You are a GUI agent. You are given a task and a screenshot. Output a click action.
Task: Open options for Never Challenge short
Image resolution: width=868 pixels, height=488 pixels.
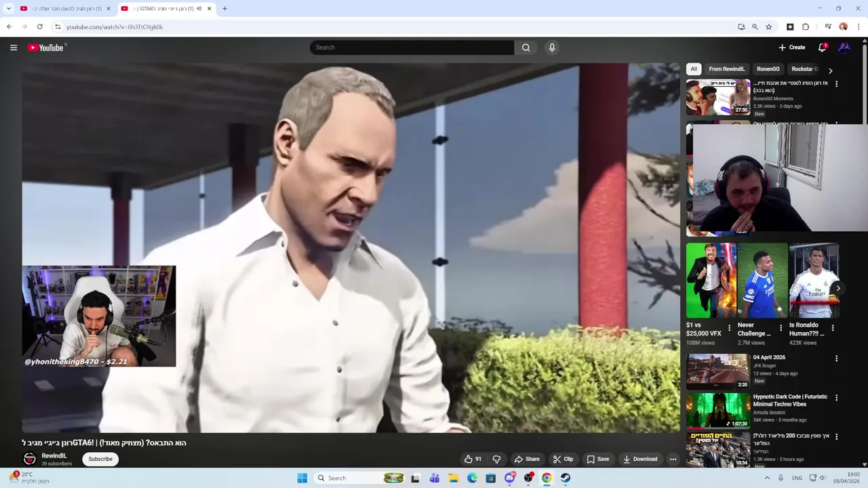click(781, 328)
